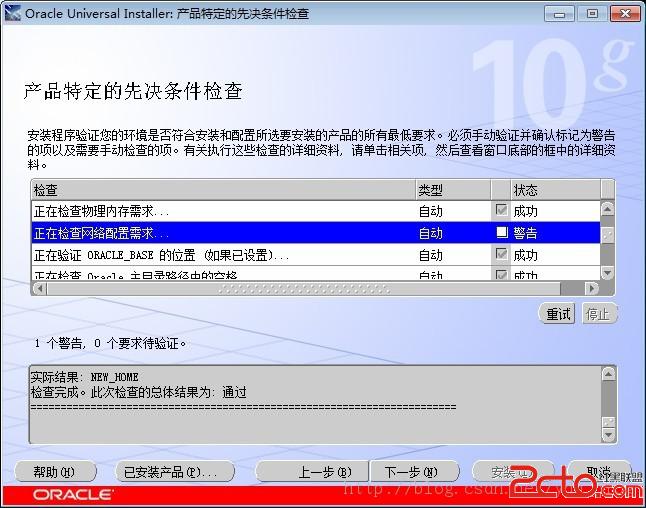Click text 检查完成。此次检查的总体结果为: 通过
Image resolution: width=646 pixels, height=508 pixels.
[139, 392]
